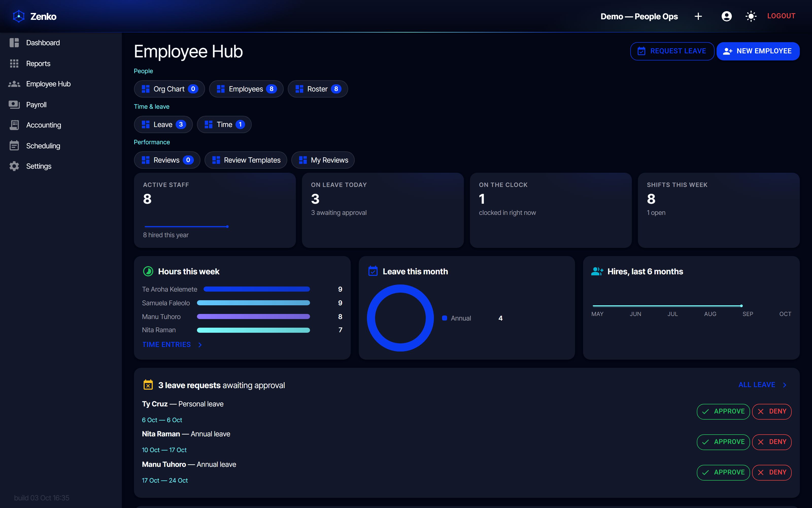Open the user account icon

726,16
